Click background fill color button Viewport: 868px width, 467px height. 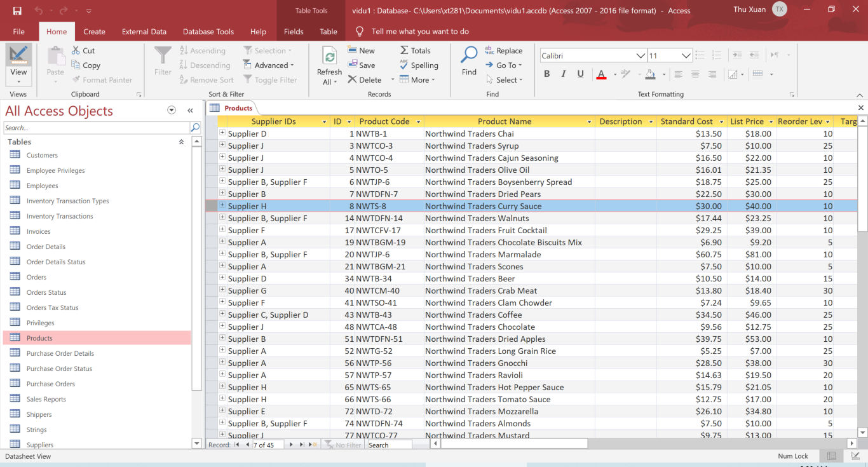(x=650, y=74)
